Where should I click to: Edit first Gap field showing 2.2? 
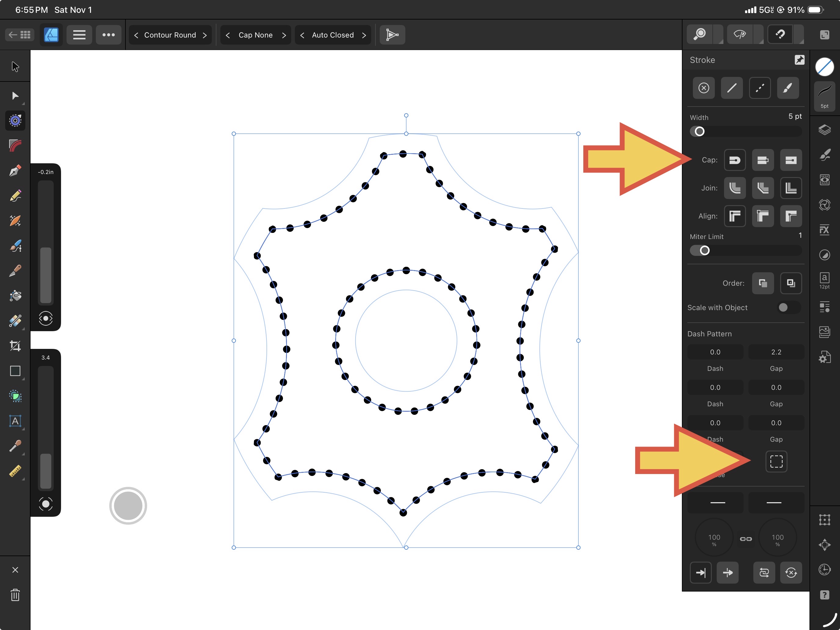pos(776,352)
